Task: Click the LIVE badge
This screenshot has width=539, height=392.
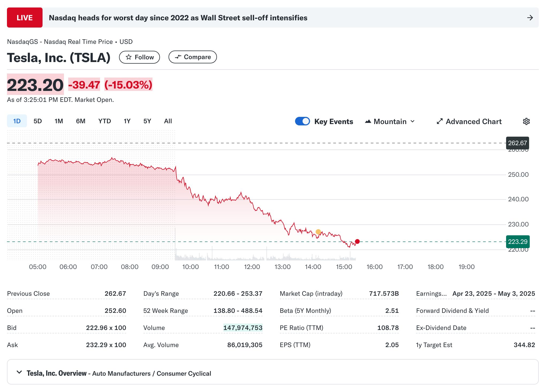Action: [25, 18]
